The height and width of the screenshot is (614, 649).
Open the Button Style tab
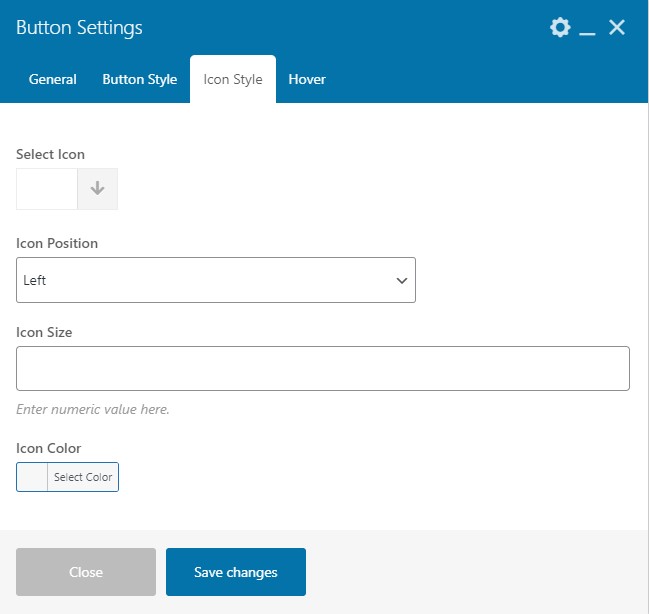[x=139, y=79]
